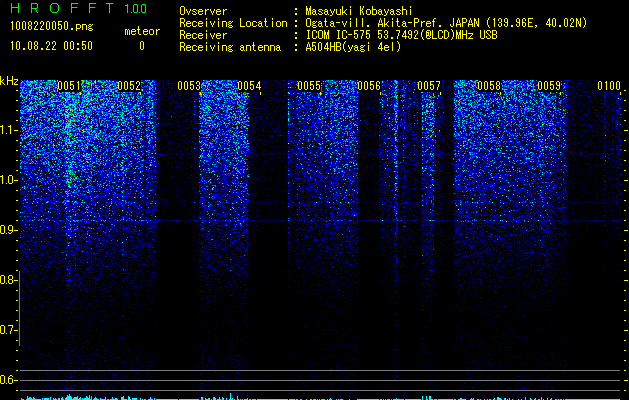Click the 0.7 frequency axis label
Image resolution: width=629 pixels, height=400 pixels.
pos(8,330)
